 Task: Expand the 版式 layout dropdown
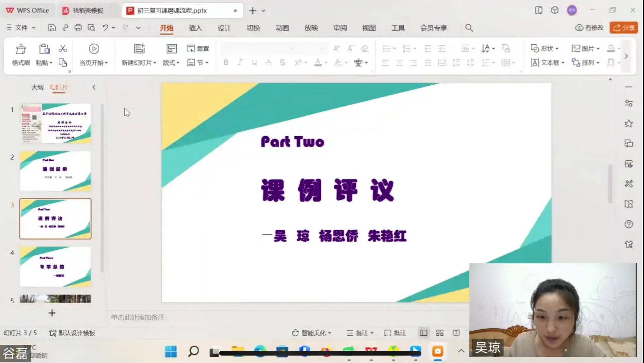click(x=171, y=63)
